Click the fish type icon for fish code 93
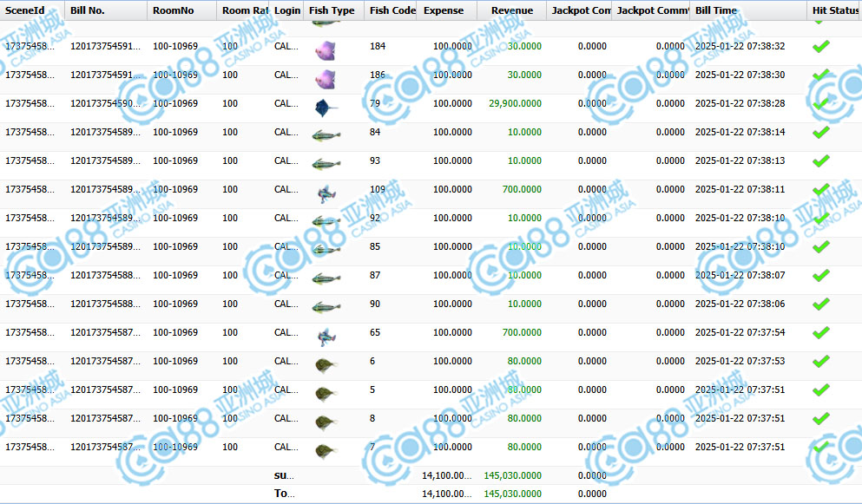Viewport: 862px width, 504px height. tap(326, 164)
